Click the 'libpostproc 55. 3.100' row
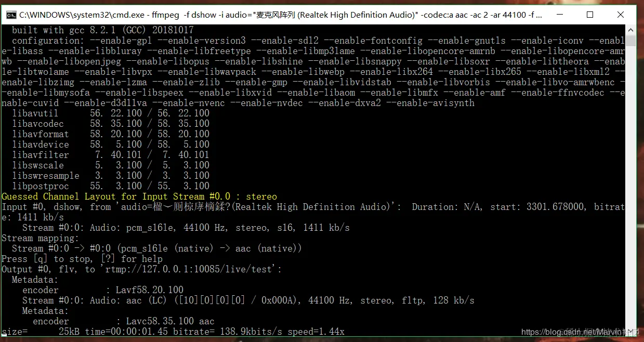The height and width of the screenshot is (342, 644). 111,186
